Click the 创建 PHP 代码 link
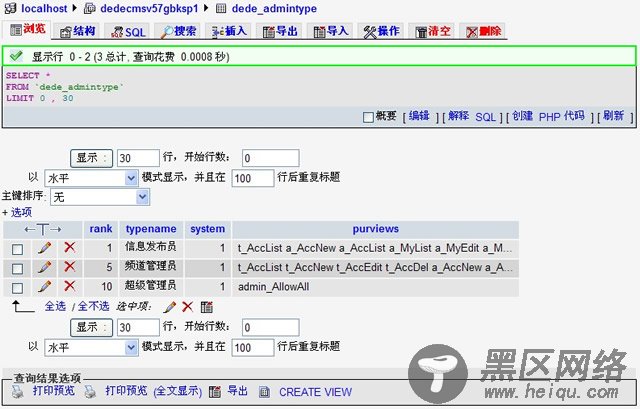 click(548, 116)
